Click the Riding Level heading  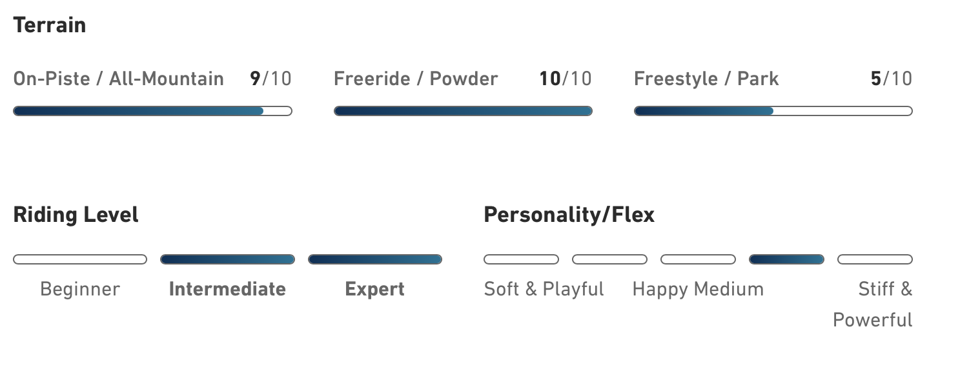[x=76, y=214]
